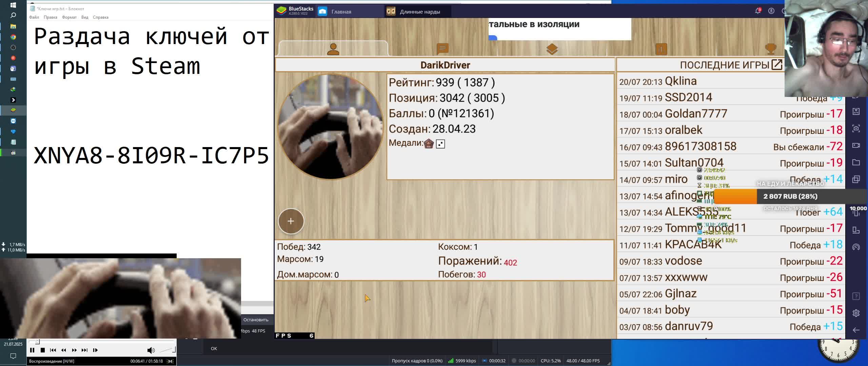Screen dimensions: 868x366
Task: Open BlueStacks account profile icon
Action: [x=771, y=11]
